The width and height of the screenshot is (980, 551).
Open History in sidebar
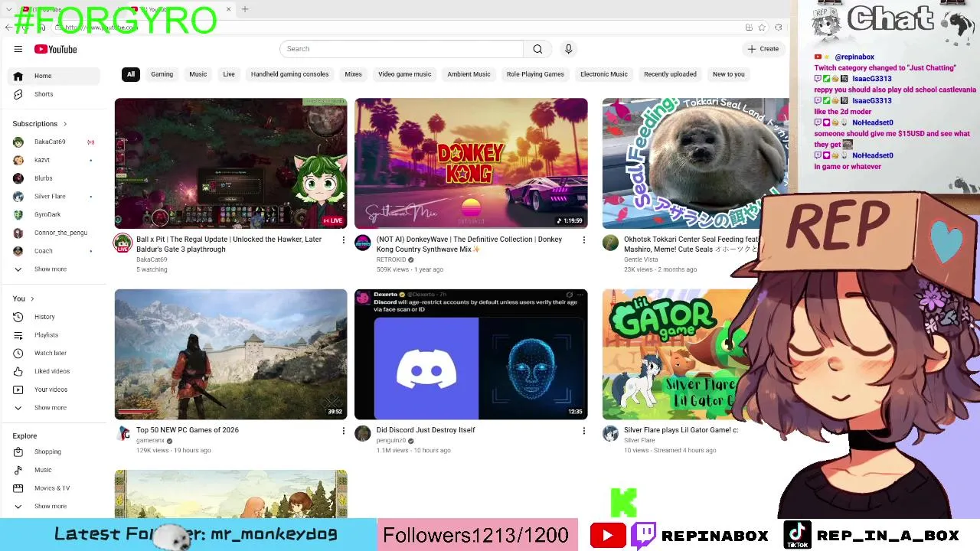point(54,317)
